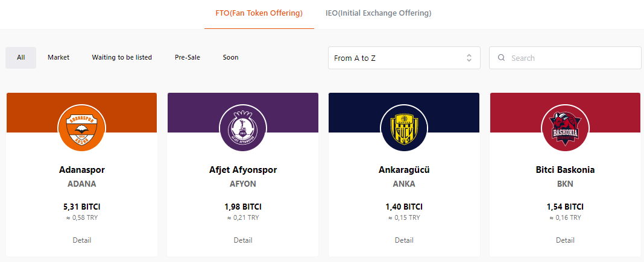Click the Adanaspor club logo
The height and width of the screenshot is (262, 644).
[x=82, y=128]
